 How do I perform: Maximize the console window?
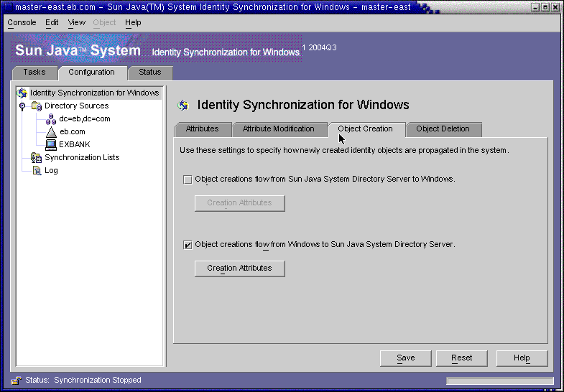(x=545, y=7)
